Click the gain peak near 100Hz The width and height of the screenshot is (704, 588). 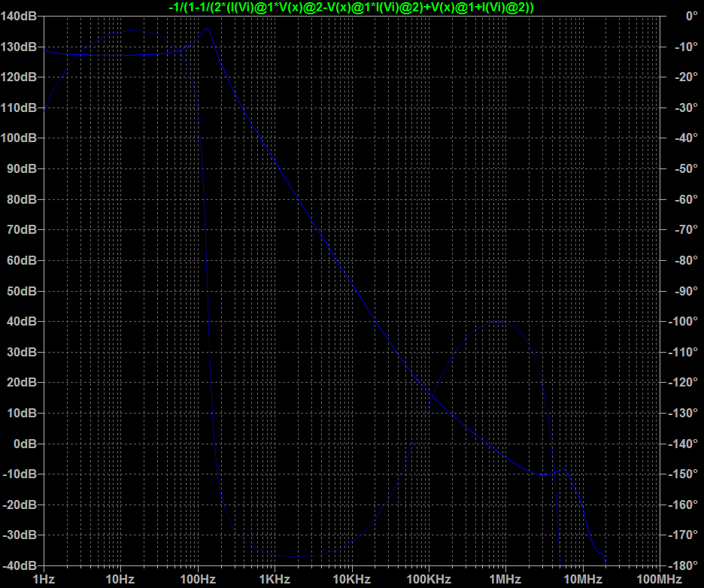tap(207, 29)
